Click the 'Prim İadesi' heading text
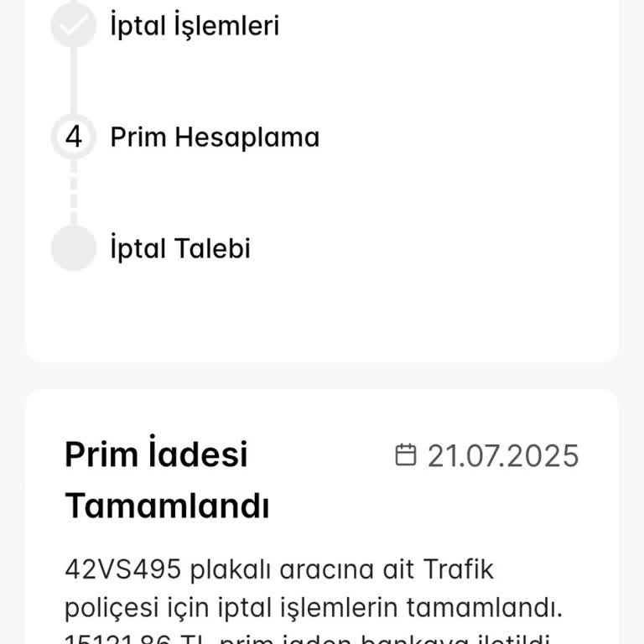The width and height of the screenshot is (644, 644). click(156, 455)
